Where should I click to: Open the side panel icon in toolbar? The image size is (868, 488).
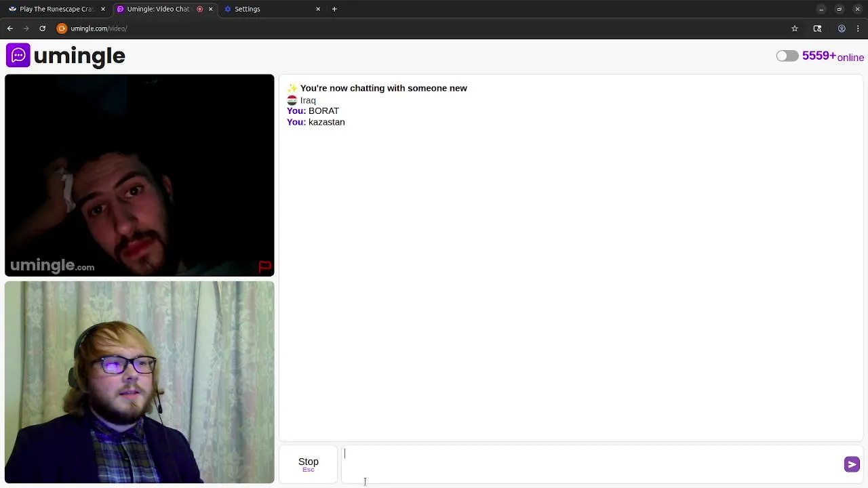(817, 28)
